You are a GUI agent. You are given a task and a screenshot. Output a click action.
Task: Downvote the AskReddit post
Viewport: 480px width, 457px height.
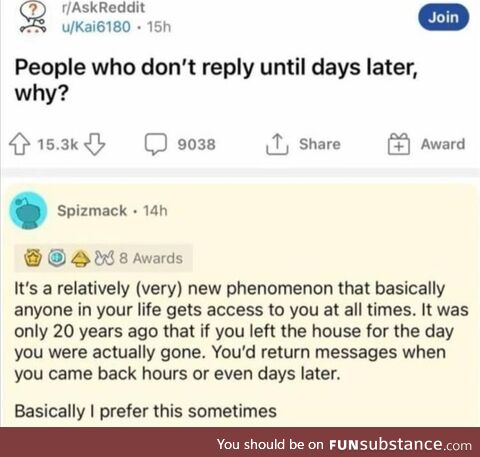coord(95,144)
